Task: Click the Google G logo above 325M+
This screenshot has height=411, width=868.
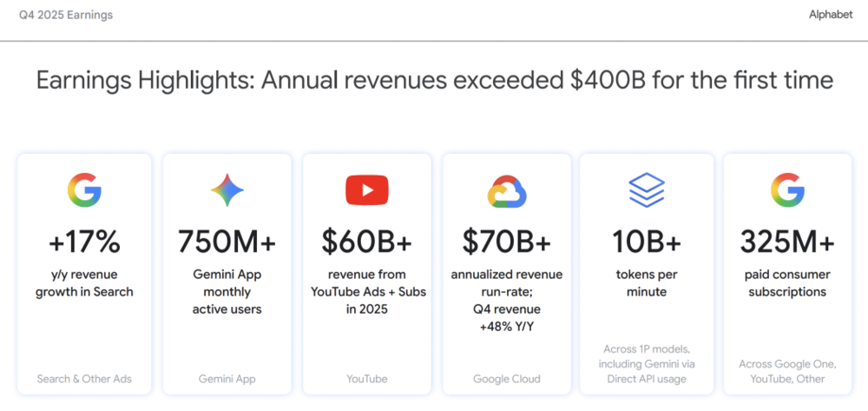Action: coord(787,189)
